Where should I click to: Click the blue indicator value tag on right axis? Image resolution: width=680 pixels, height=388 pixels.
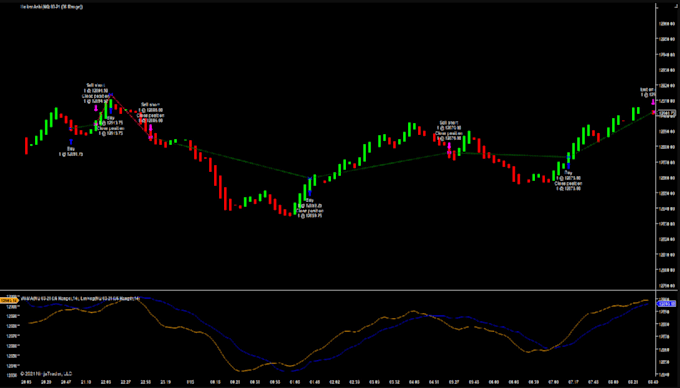tap(667, 304)
